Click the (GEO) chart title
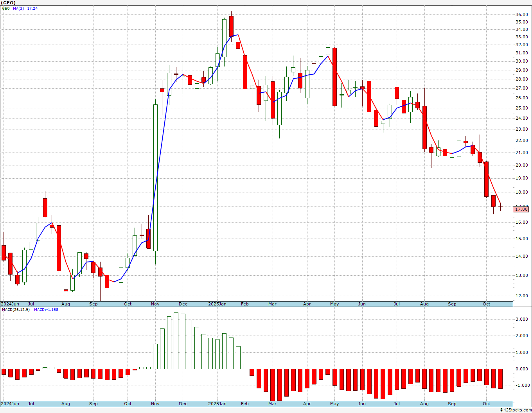The width and height of the screenshot is (532, 413). tap(8, 3)
